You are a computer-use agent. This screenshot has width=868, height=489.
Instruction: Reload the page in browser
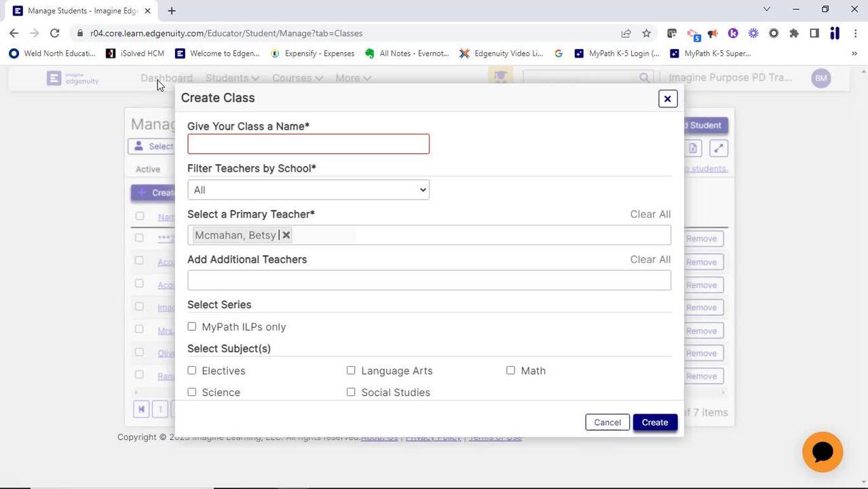click(x=54, y=33)
